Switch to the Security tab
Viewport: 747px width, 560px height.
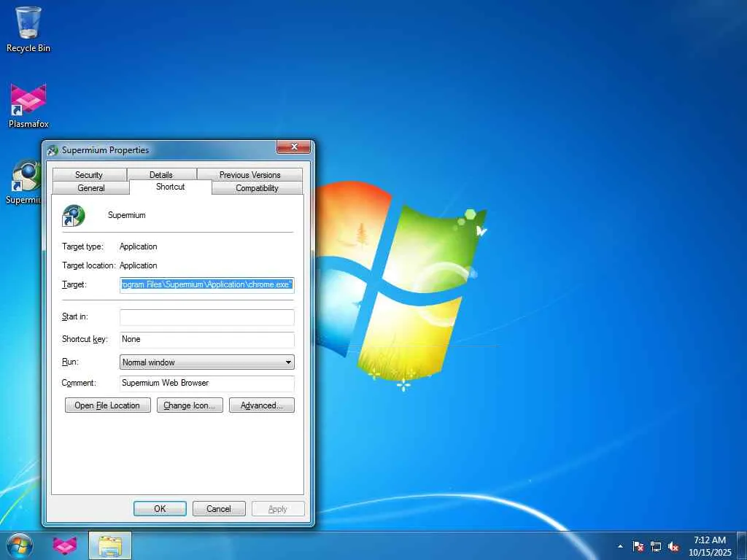(89, 175)
